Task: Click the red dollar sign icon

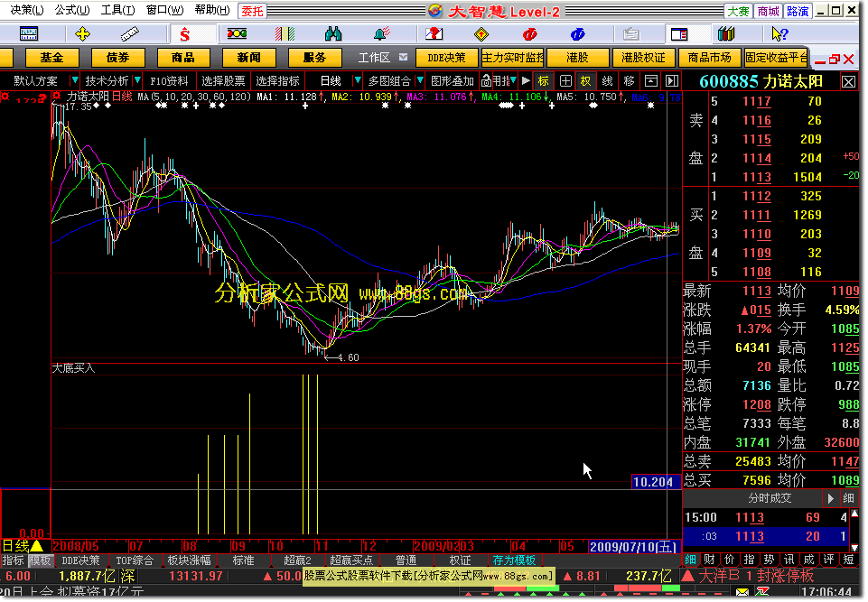Action: pyautogui.click(x=185, y=34)
